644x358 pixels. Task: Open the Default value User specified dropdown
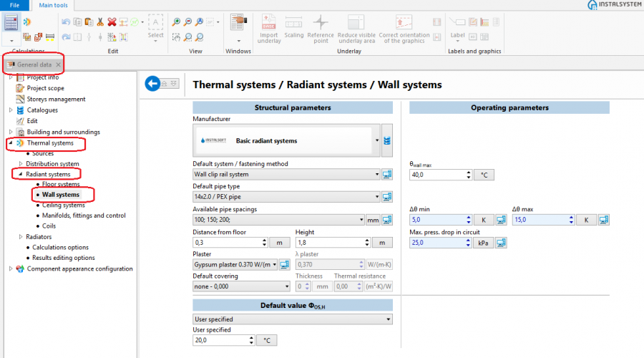[x=389, y=319]
